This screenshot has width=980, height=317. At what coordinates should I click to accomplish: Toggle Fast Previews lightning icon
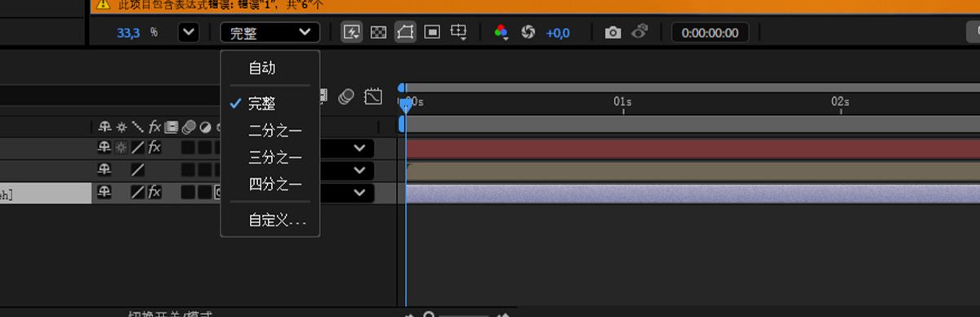coord(352,33)
